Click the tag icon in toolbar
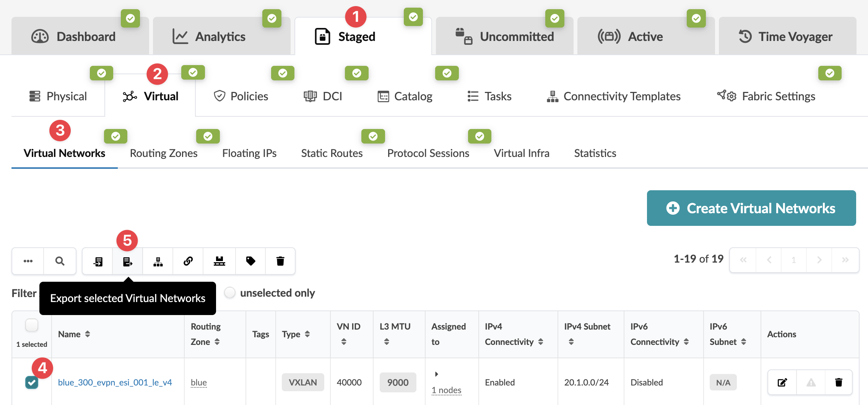Image resolution: width=868 pixels, height=405 pixels. coord(250,261)
